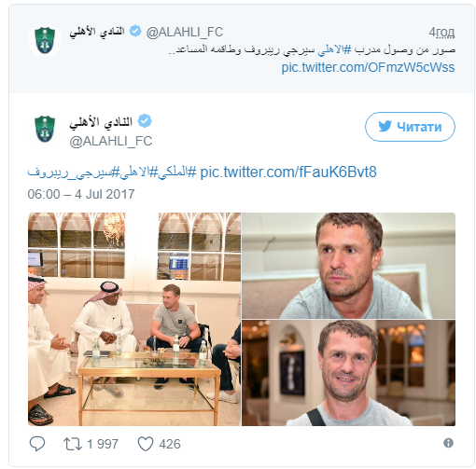Click @ALAHLI_FC handle in top tweet

click(x=185, y=32)
